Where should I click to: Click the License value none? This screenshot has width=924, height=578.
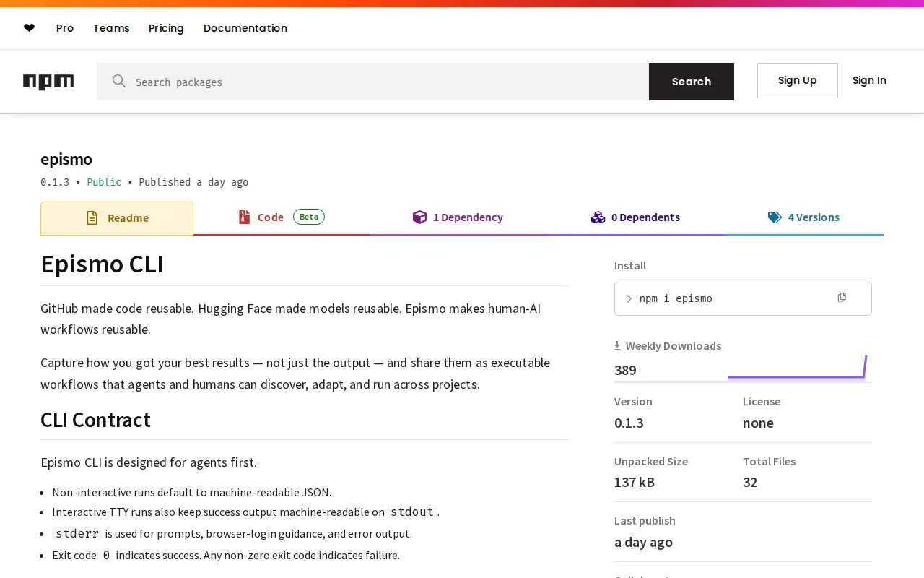758,423
